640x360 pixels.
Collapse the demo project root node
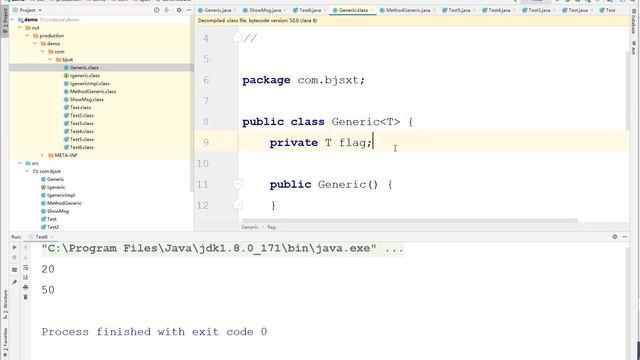tap(13, 20)
